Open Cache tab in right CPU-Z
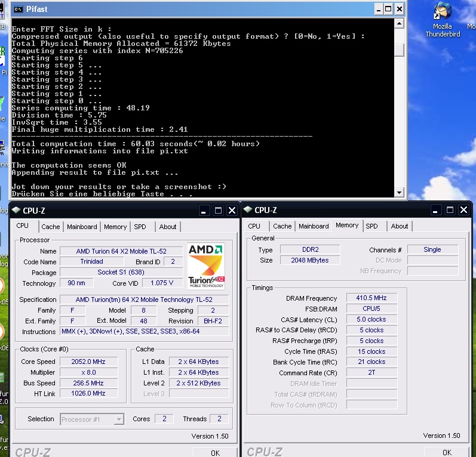This screenshot has height=457, width=476. [282, 226]
